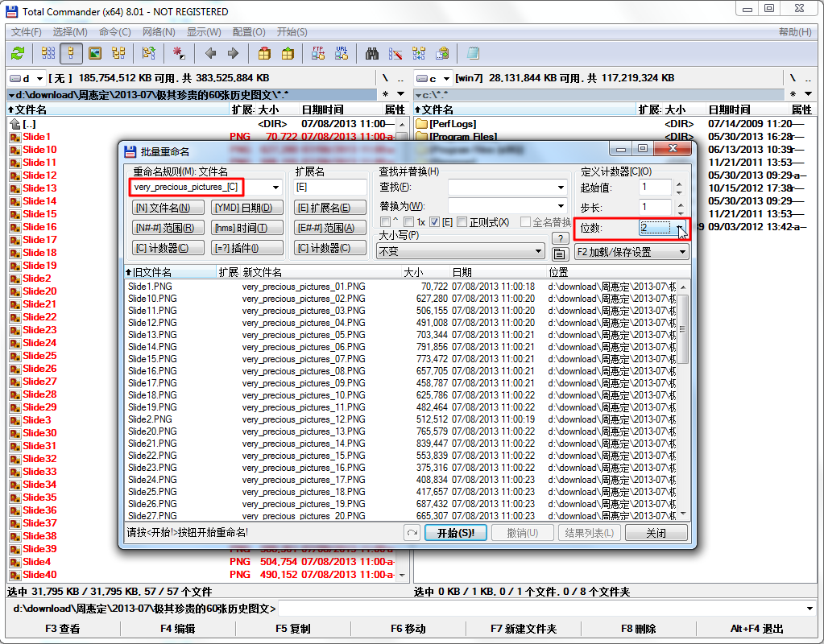The image size is (824, 644).
Task: Click the F8 删除 delete button
Action: (638, 629)
